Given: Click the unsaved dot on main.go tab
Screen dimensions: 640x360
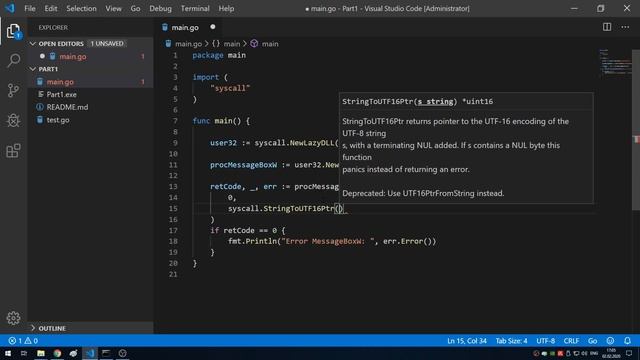Looking at the screenshot, I should (x=213, y=27).
